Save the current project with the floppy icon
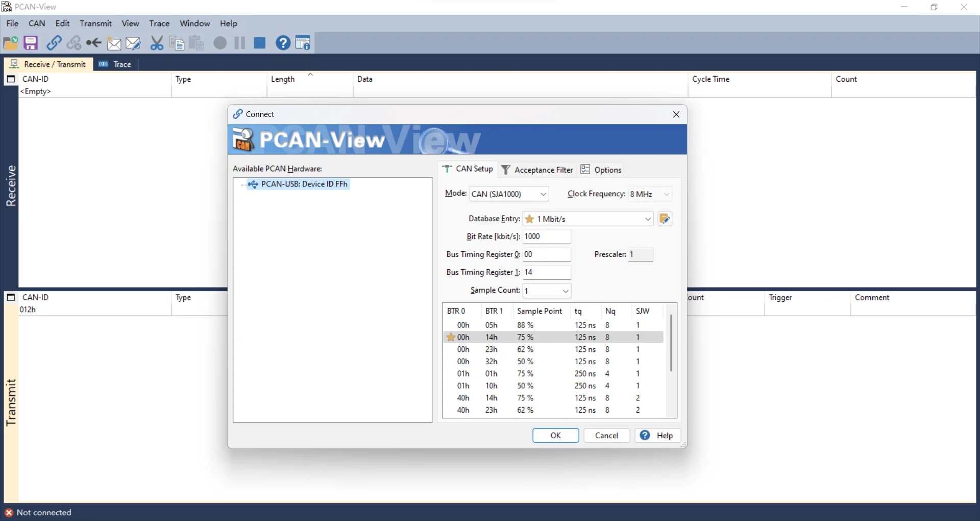This screenshot has height=521, width=980. [31, 43]
